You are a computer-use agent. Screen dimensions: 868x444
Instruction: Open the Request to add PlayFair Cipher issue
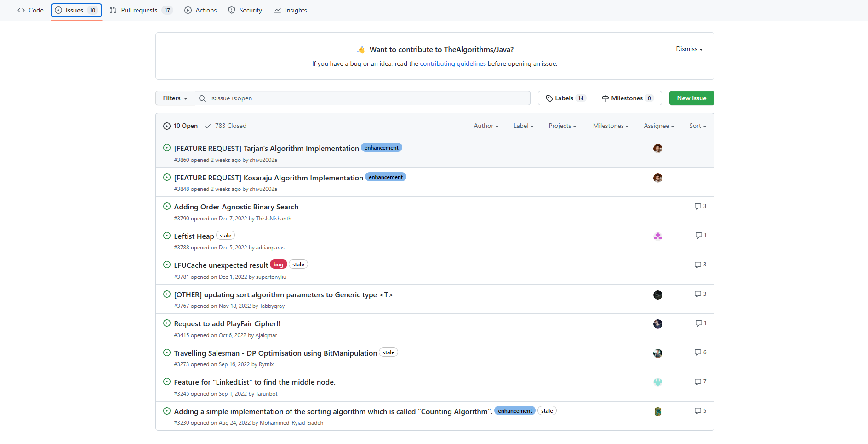click(x=227, y=324)
